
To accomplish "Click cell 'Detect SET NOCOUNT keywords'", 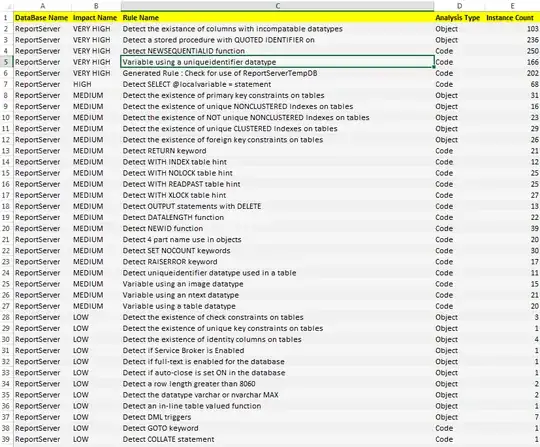I will [x=277, y=250].
